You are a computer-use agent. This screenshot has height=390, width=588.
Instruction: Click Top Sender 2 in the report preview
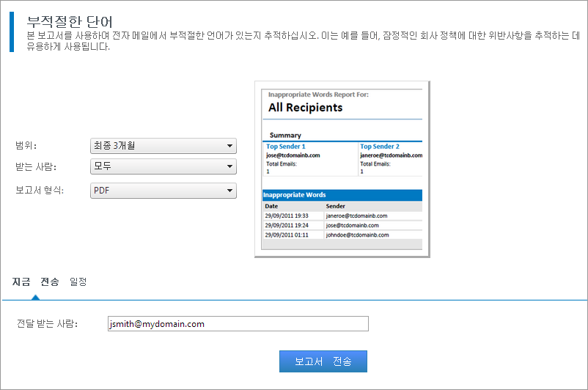tap(380, 147)
